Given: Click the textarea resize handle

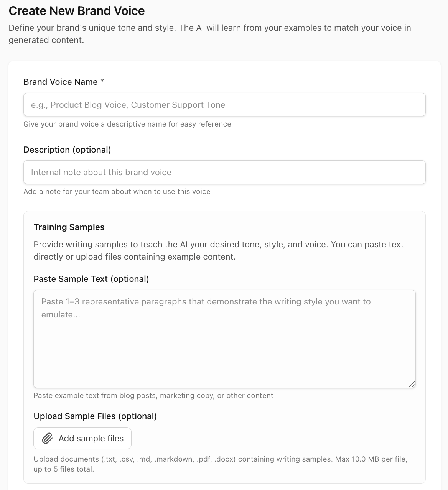Looking at the screenshot, I should pos(412,384).
